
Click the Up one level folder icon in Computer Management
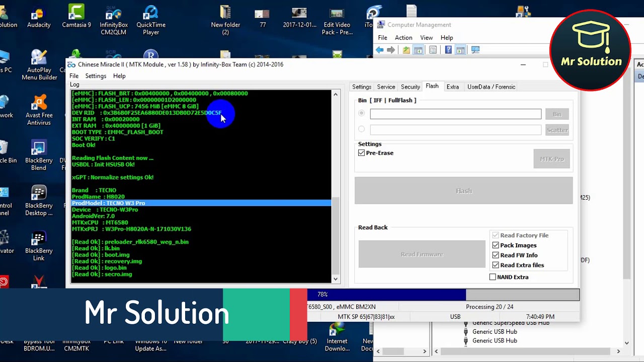[x=407, y=50]
